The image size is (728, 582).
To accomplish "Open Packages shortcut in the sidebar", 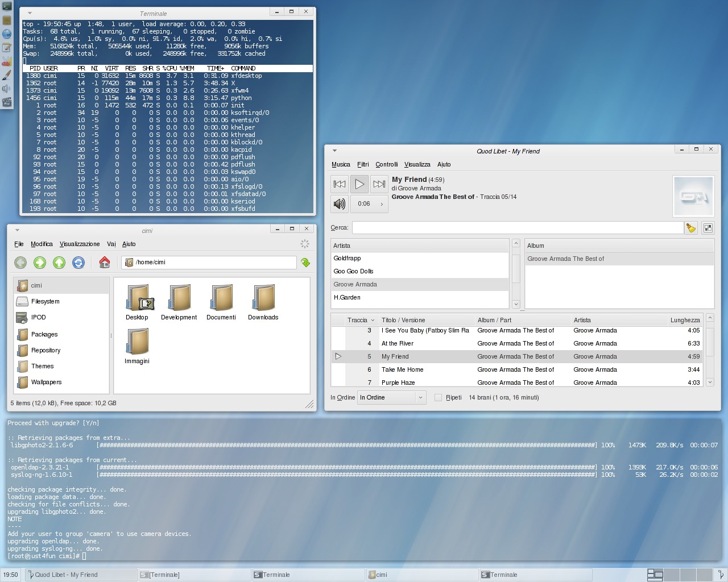I will (61, 334).
